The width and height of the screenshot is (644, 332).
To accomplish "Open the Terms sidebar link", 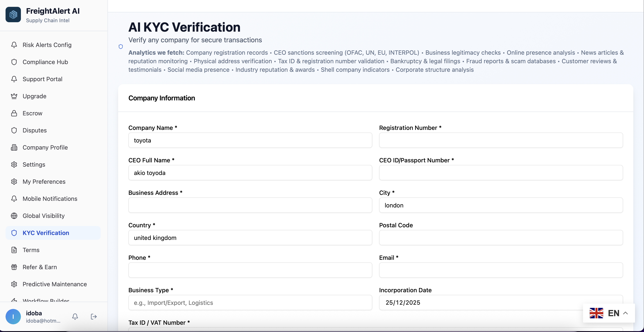I will 31,250.
